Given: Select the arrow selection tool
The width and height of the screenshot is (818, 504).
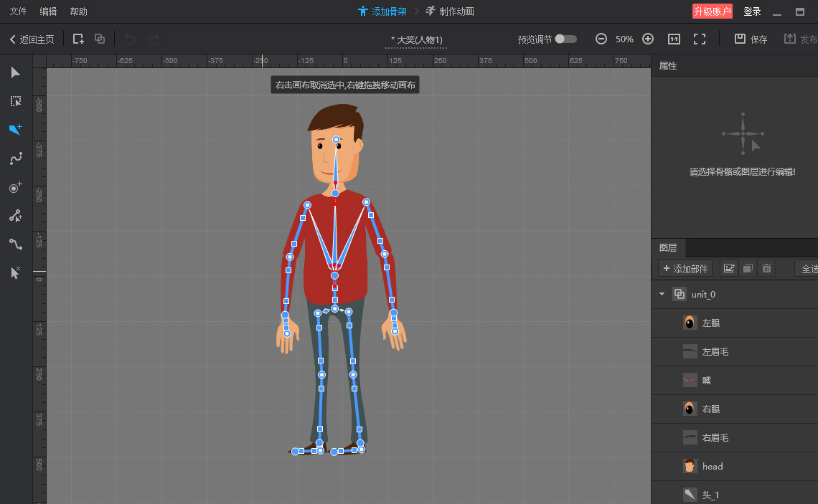Looking at the screenshot, I should coord(16,72).
